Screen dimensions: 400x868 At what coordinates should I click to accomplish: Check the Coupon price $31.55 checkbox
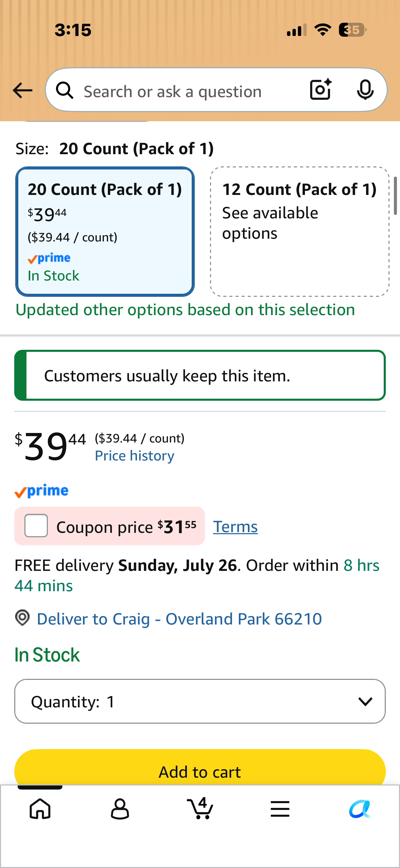(x=36, y=525)
